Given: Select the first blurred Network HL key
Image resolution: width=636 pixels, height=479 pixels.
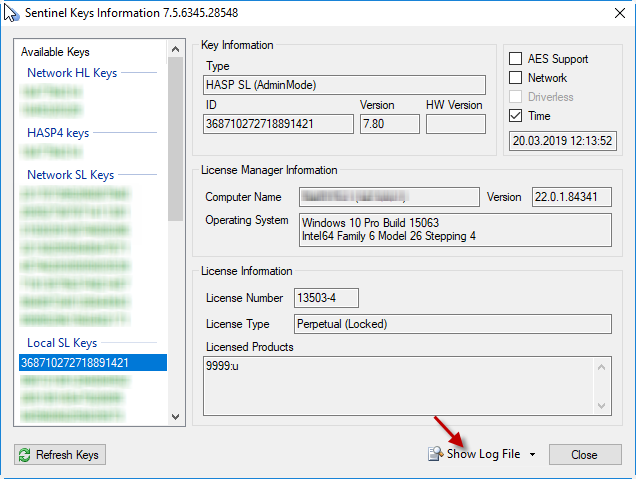Looking at the screenshot, I should 52,92.
